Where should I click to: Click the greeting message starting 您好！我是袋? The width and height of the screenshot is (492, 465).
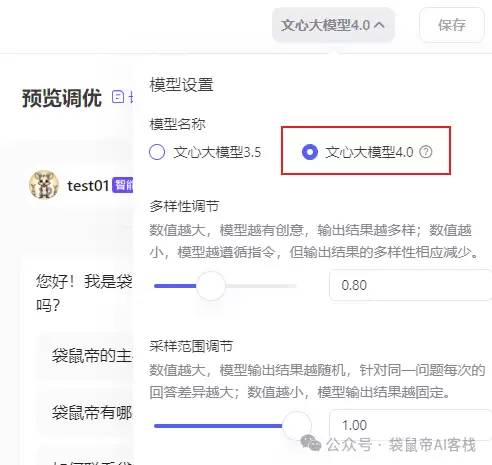[84, 293]
